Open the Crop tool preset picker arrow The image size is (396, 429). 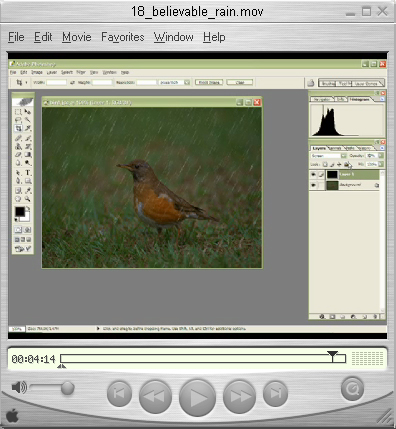[26, 82]
